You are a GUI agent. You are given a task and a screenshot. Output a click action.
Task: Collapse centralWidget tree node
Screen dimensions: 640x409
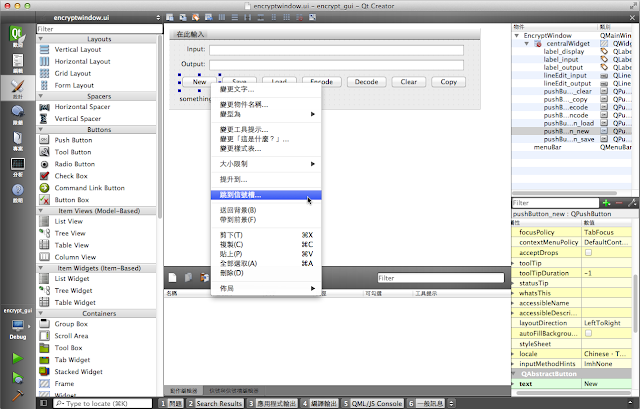pos(527,43)
